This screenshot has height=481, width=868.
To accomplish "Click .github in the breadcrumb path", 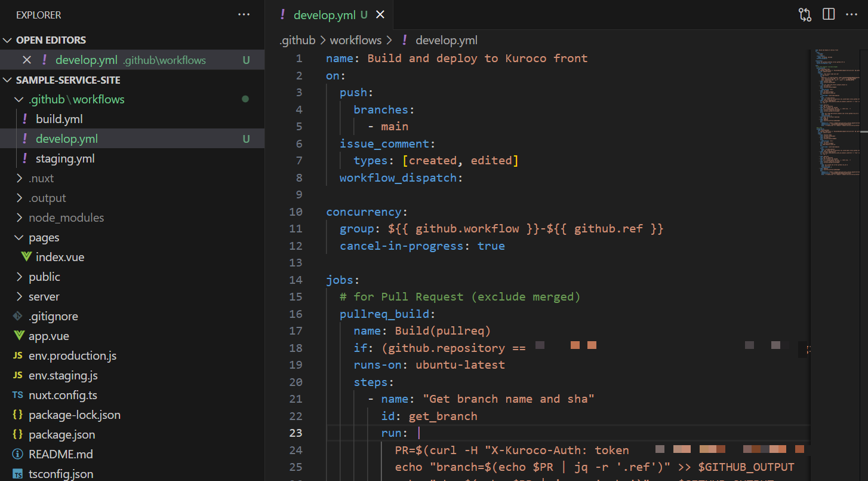I will click(x=297, y=40).
